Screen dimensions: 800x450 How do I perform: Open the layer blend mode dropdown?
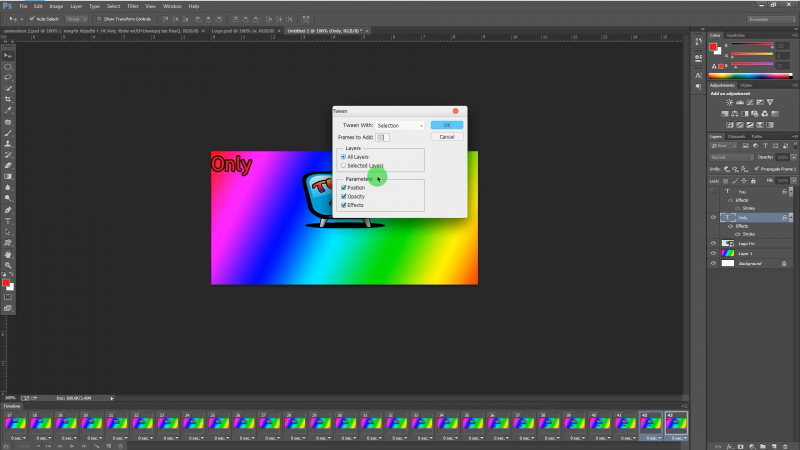coord(731,158)
